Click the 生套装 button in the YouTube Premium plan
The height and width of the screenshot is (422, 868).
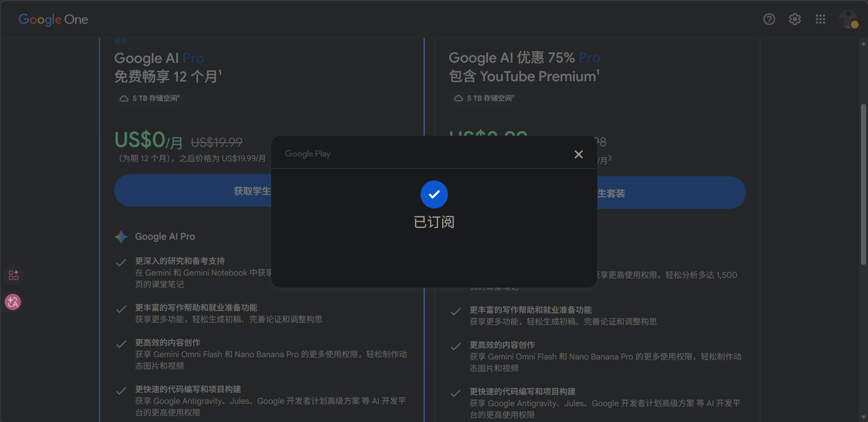pyautogui.click(x=671, y=193)
